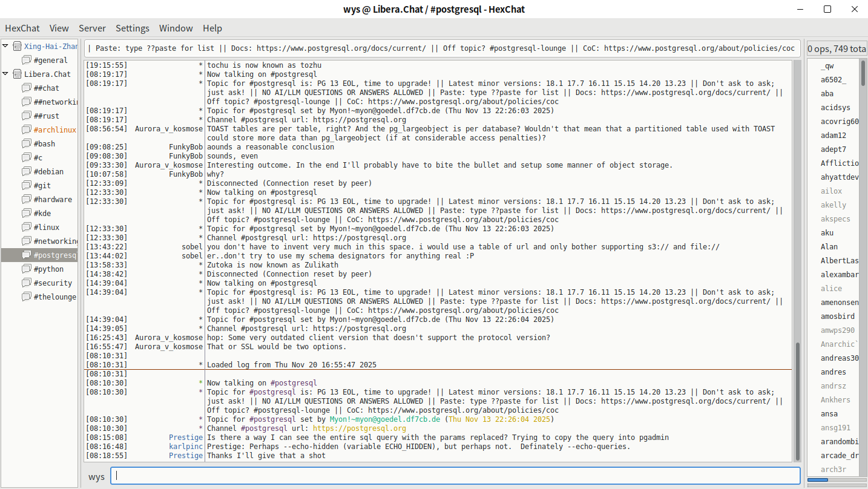This screenshot has height=489, width=868.
Task: Click the #debian channel icon
Action: [x=26, y=172]
